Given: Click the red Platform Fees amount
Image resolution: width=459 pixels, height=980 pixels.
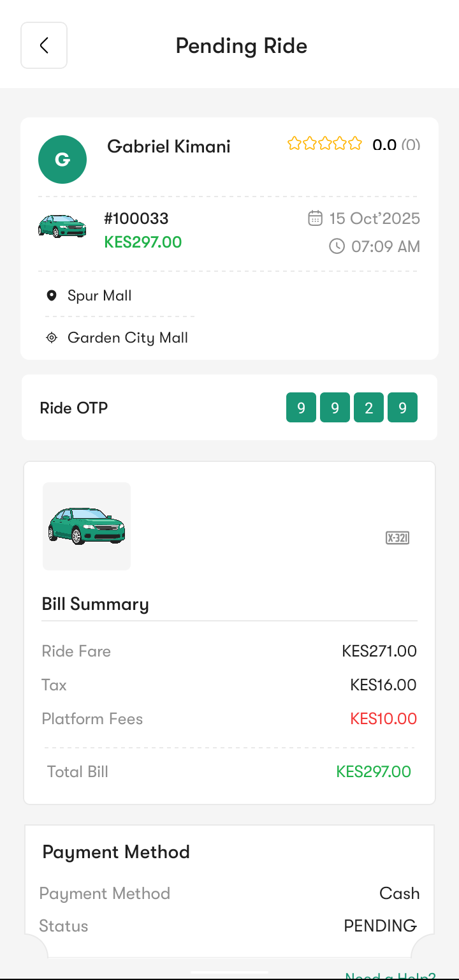Looking at the screenshot, I should [383, 719].
